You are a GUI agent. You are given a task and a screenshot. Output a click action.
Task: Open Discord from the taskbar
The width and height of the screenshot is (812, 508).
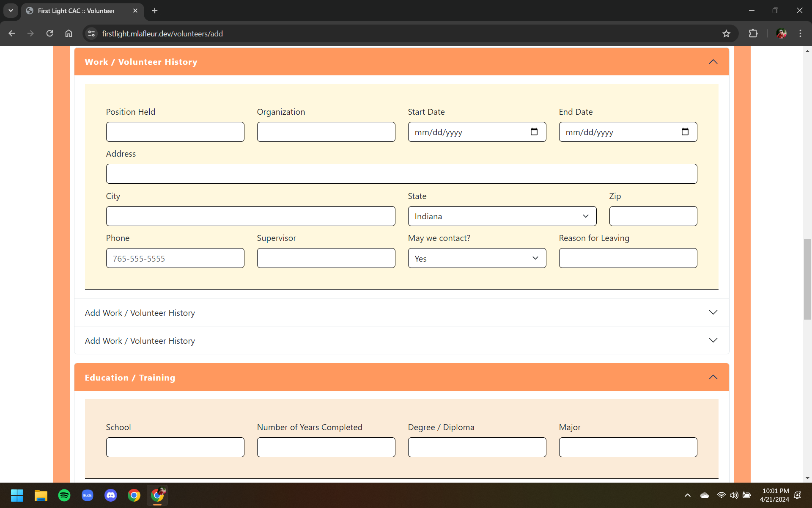(x=110, y=495)
